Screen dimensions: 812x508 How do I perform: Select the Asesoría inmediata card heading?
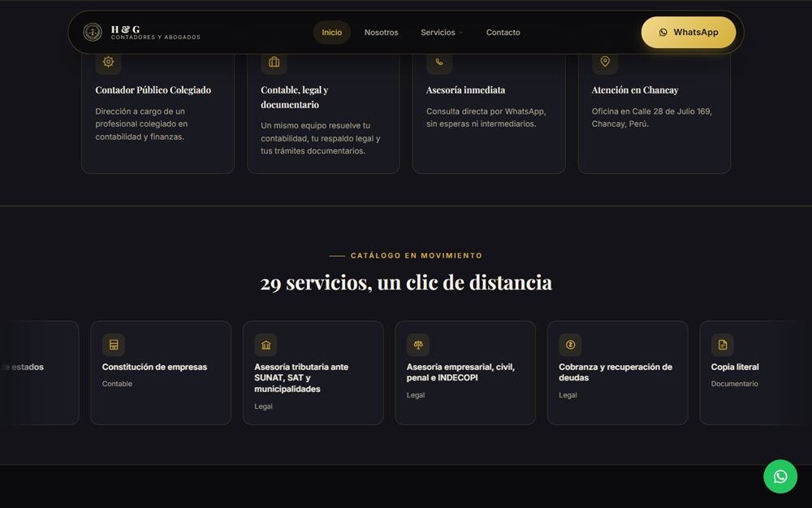point(465,89)
